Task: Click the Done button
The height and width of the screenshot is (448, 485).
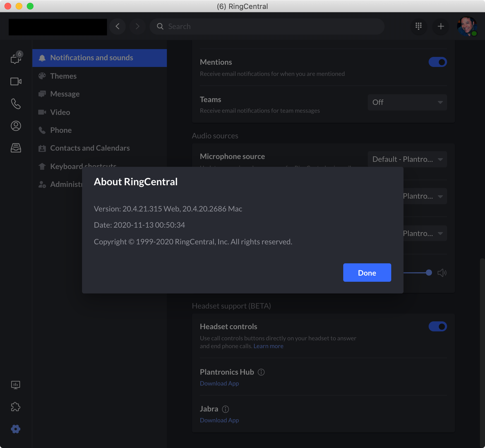Action: [367, 273]
